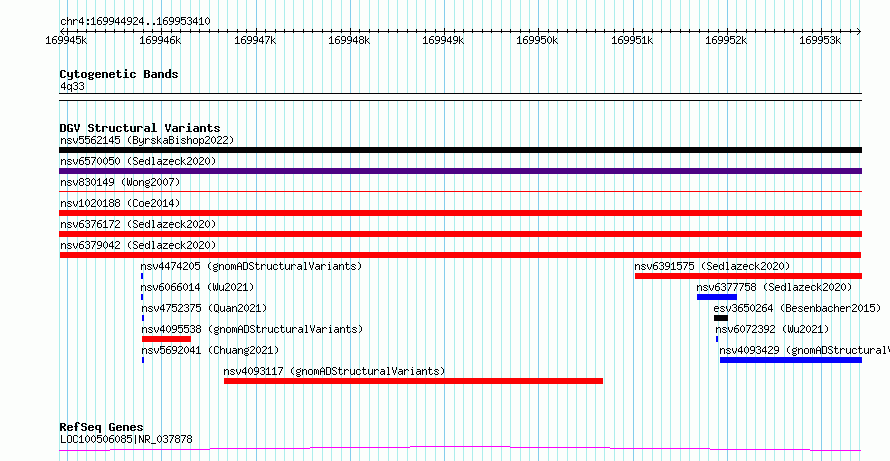The width and height of the screenshot is (890, 461).
Task: Select the purple nsv6570050 variant bar
Action: coord(460,171)
